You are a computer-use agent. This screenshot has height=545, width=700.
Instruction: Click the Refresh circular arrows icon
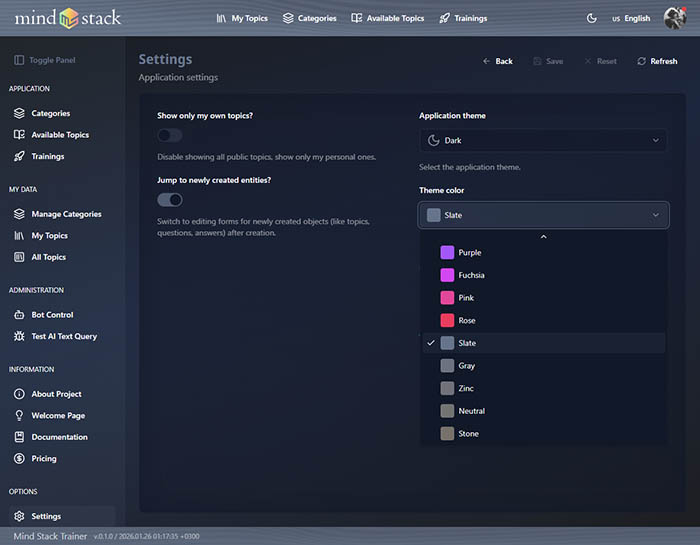coord(642,61)
